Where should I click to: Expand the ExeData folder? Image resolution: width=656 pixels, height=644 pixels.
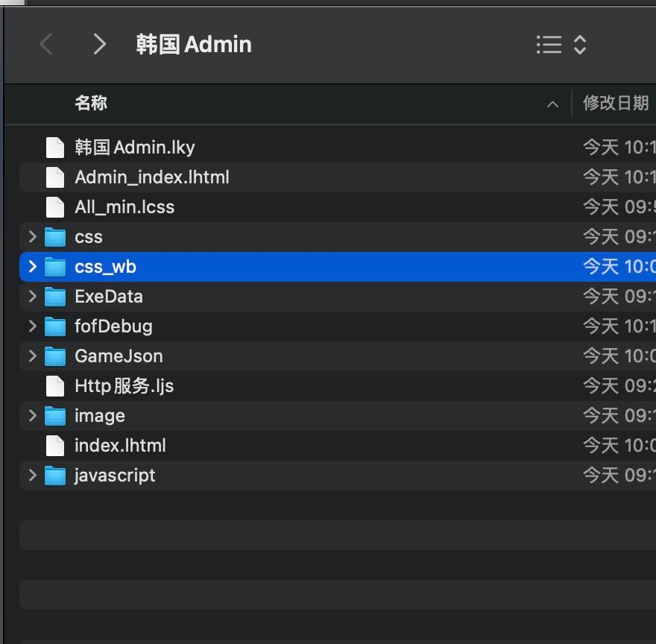[33, 296]
